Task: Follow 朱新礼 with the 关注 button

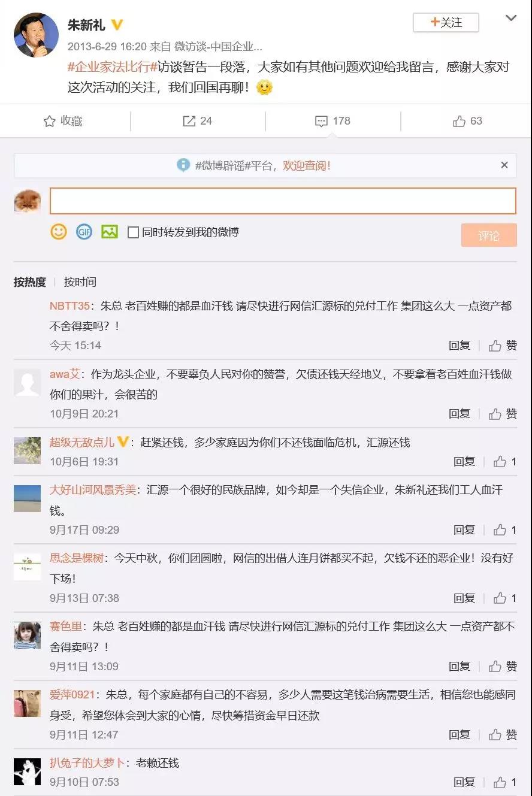Action: pos(446,23)
